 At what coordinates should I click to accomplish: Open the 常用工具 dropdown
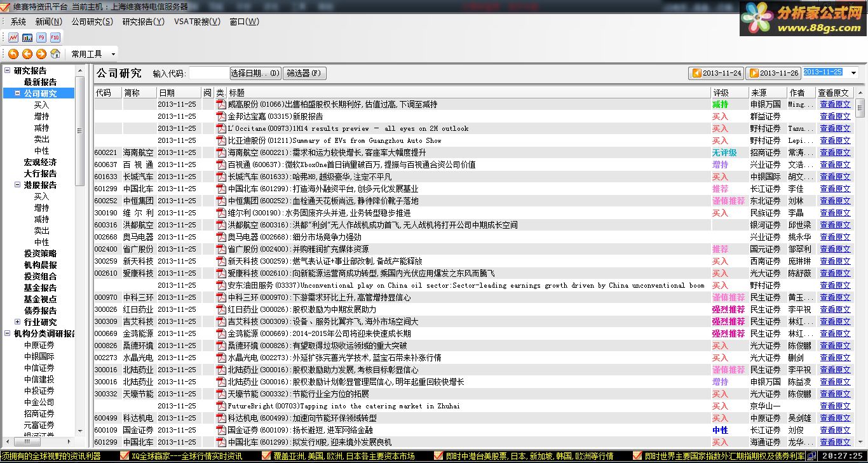point(93,54)
